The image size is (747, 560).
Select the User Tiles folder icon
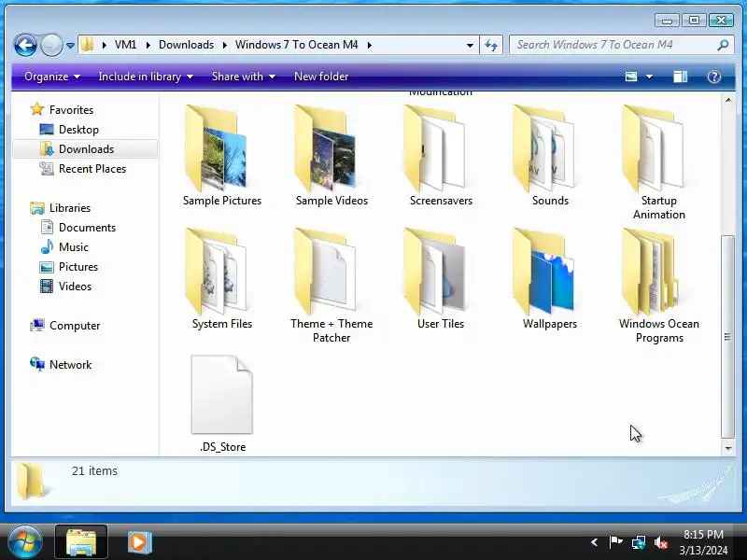[435, 272]
